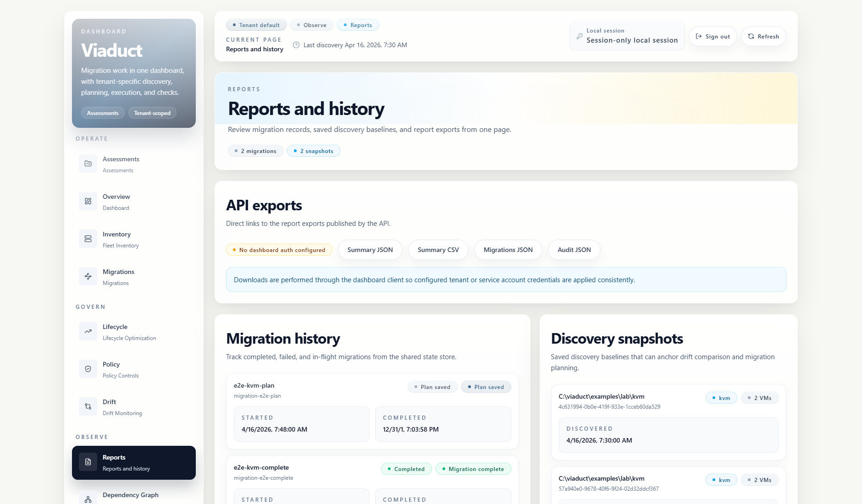Navigate to Migrations section

(134, 277)
